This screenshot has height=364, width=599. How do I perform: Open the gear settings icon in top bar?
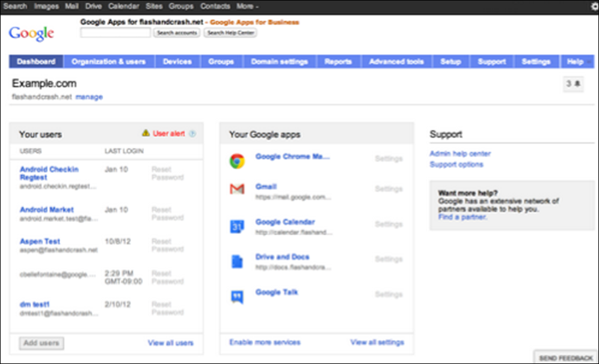(x=595, y=7)
